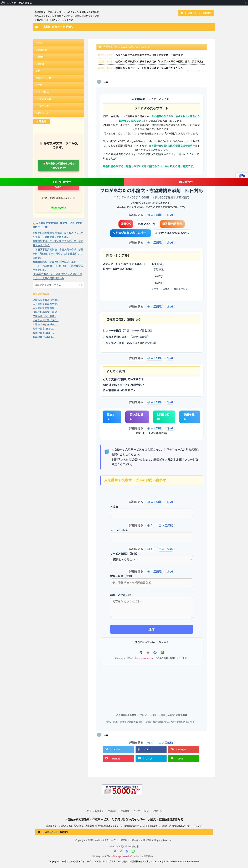Open the search icon in the top admin bar

pyautogui.click(x=245, y=3)
